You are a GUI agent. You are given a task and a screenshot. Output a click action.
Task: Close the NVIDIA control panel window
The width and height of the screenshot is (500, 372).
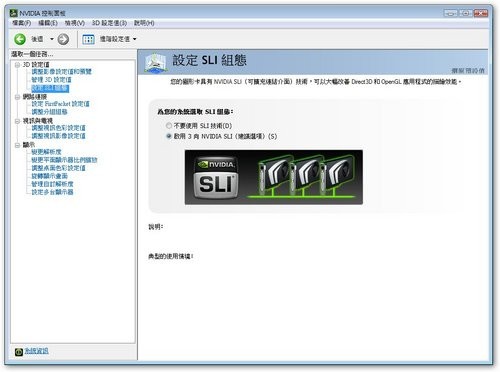(x=481, y=13)
